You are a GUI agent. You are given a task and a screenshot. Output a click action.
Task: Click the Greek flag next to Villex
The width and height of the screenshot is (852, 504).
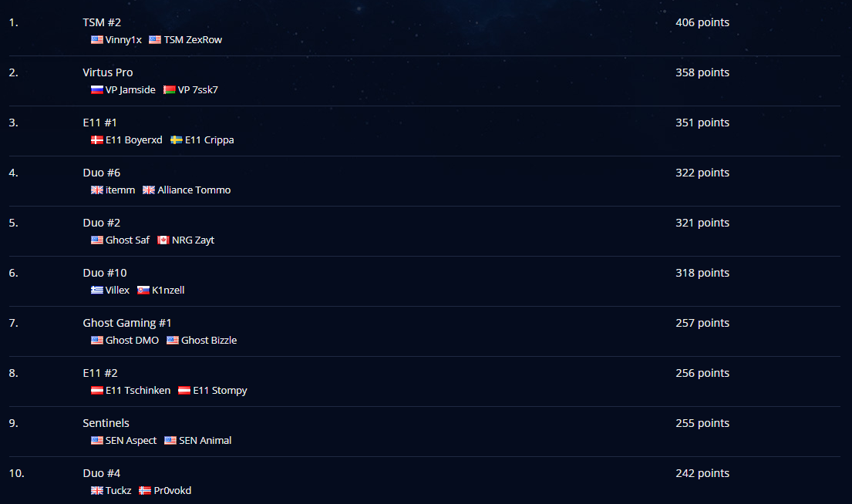coord(96,290)
